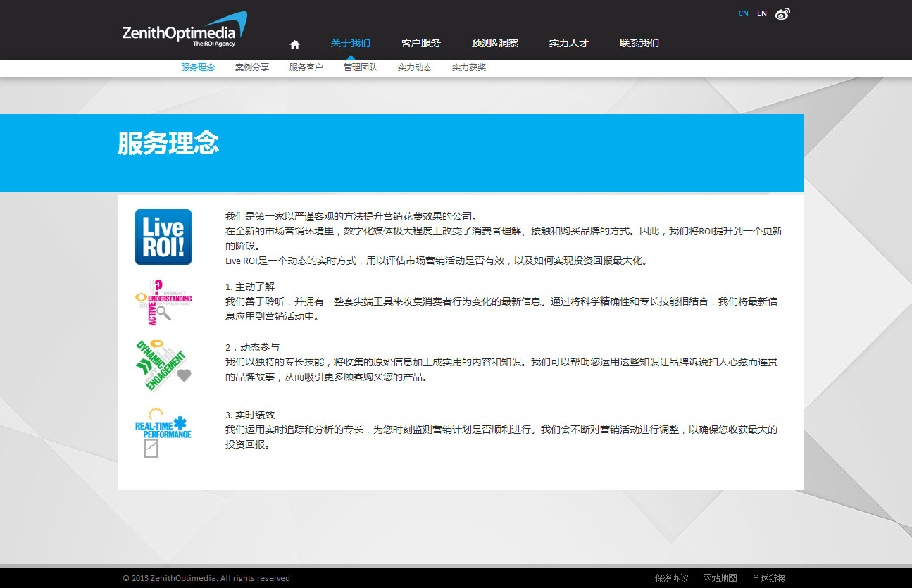This screenshot has width=912, height=588.
Task: Click the Real-Time Performance graphic
Action: pyautogui.click(x=163, y=431)
